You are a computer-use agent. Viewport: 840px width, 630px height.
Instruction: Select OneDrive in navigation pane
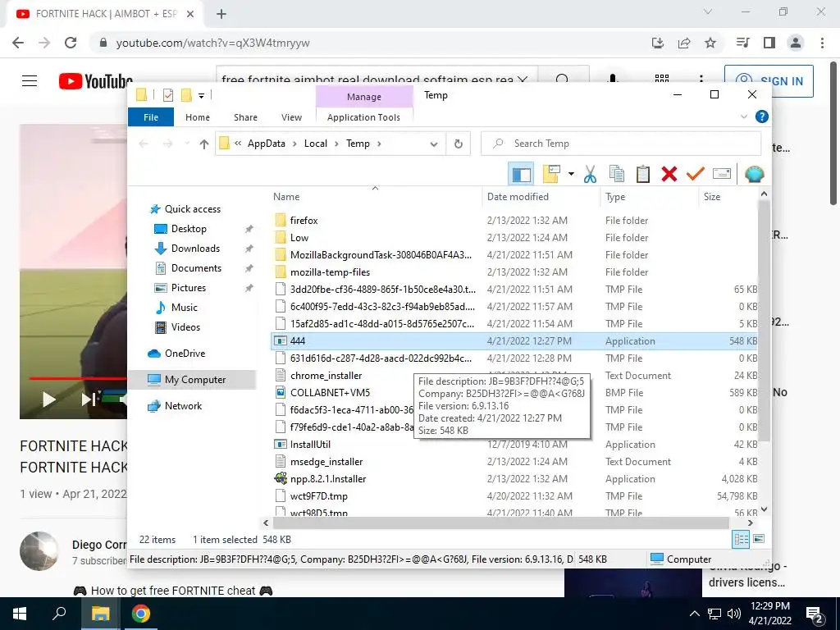(185, 354)
